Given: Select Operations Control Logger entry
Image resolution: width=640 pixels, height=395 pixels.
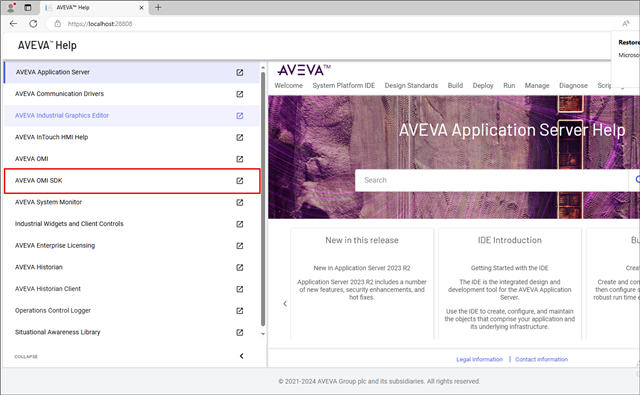Looking at the screenshot, I should pyautogui.click(x=131, y=311).
